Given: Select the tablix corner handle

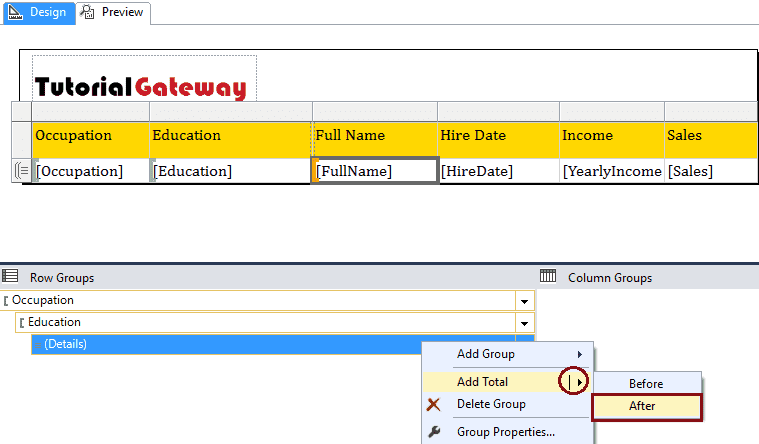Looking at the screenshot, I should (21, 111).
